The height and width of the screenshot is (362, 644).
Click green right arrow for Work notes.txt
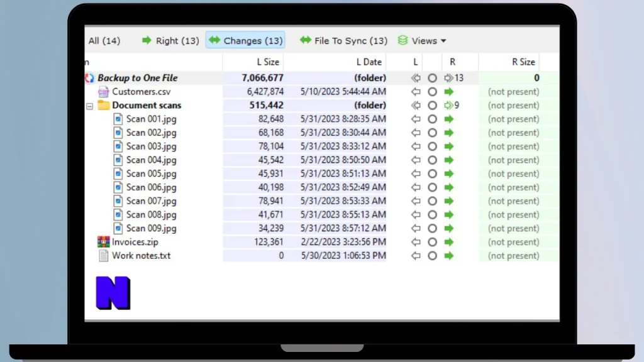449,256
